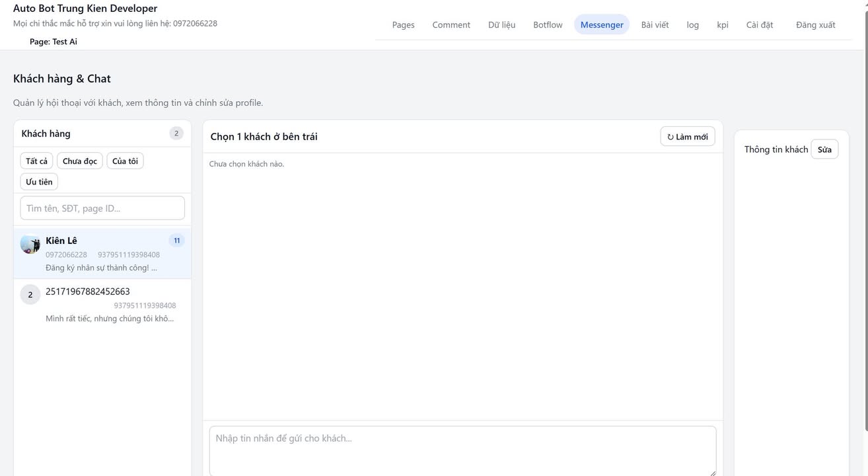Click Đăng xuất to log out
This screenshot has width=868, height=476.
point(815,25)
